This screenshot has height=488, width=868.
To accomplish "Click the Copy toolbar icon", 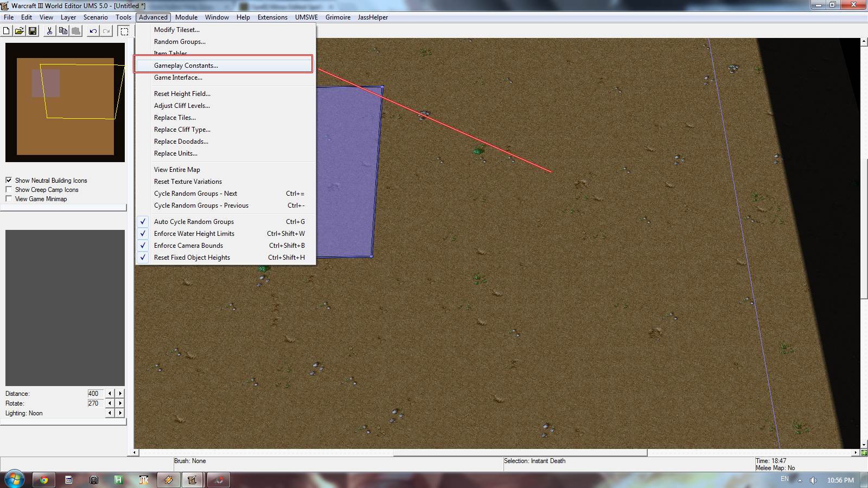I will 63,31.
